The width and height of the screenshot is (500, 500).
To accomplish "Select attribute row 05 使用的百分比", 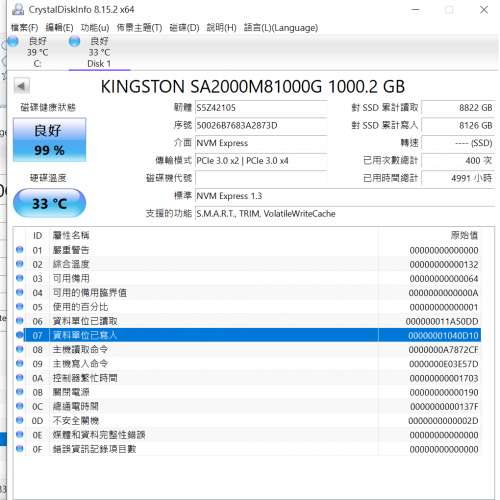I will click(x=247, y=307).
